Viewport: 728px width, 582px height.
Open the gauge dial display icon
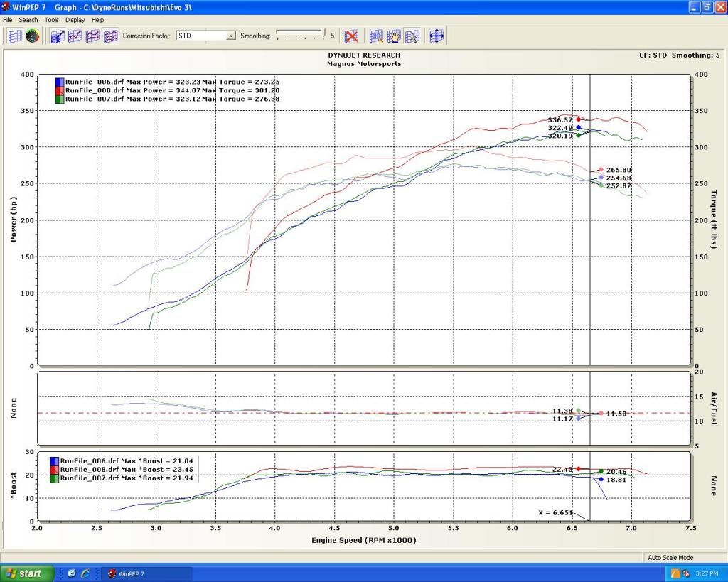click(x=32, y=36)
